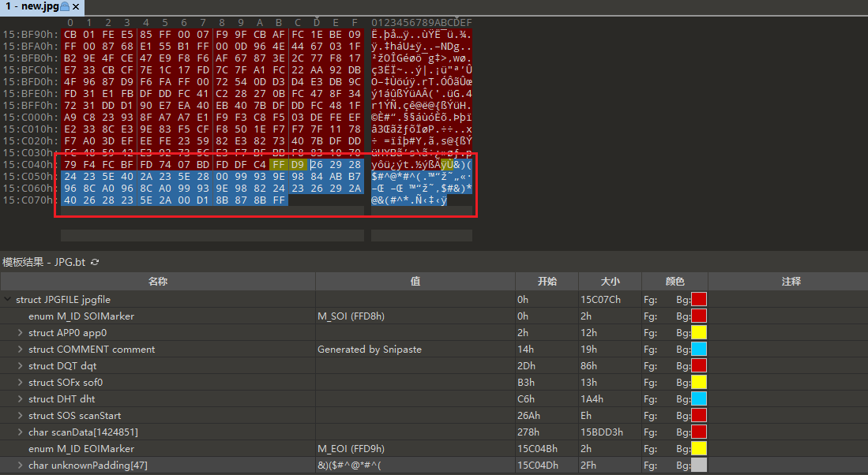Expand the struct DQT dqt row
Image resolution: width=868 pixels, height=475 pixels.
coord(21,366)
